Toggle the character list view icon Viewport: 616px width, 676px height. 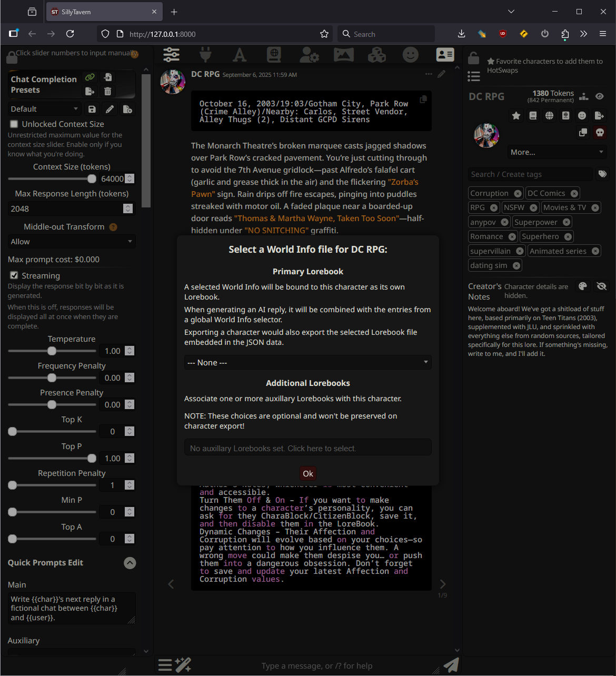474,76
